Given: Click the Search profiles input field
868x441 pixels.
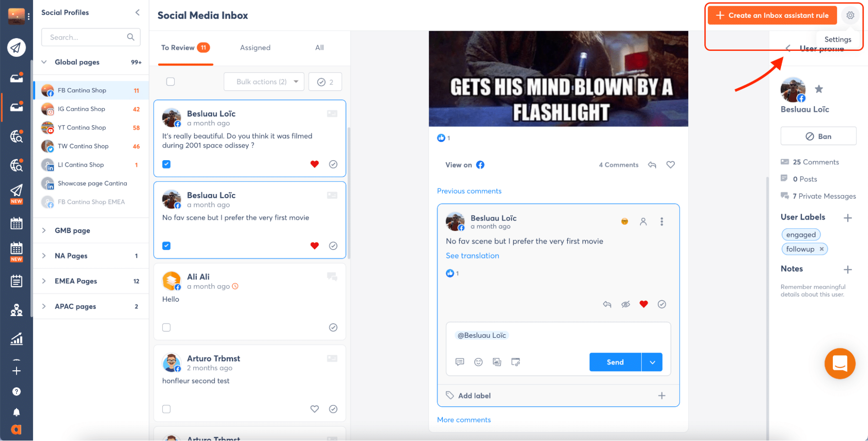Looking at the screenshot, I should (x=91, y=37).
